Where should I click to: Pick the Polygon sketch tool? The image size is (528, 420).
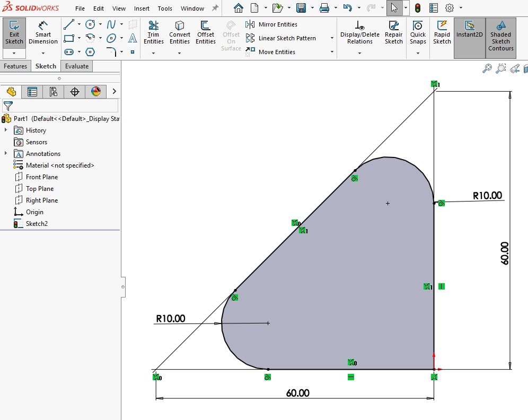click(90, 52)
